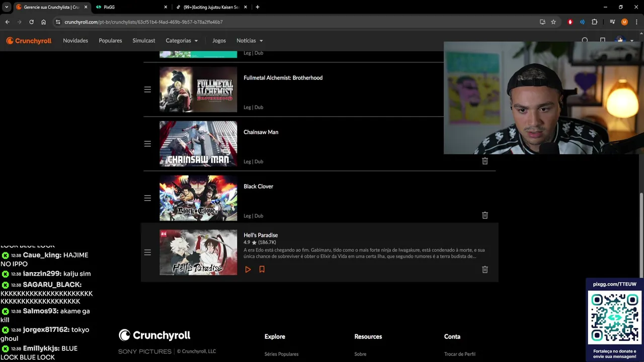Image resolution: width=644 pixels, height=362 pixels.
Task: Play Hell's Paradise
Action: 248,269
